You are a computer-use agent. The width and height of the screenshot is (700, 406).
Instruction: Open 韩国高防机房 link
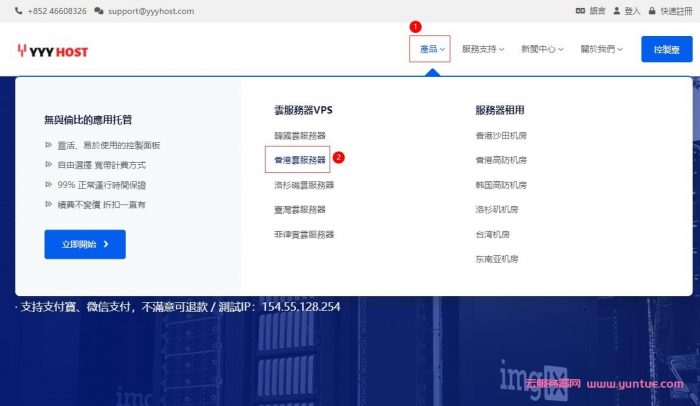[x=501, y=185]
